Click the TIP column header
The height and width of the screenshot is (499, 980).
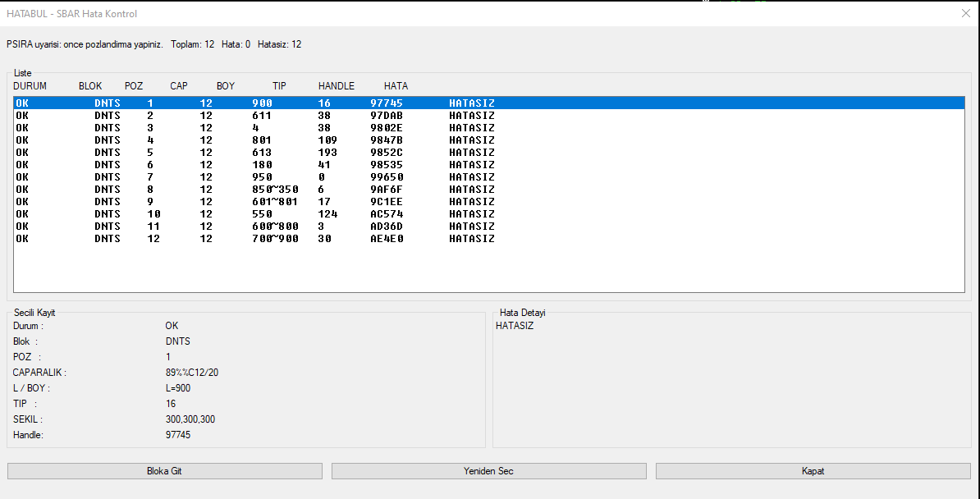pyautogui.click(x=279, y=86)
